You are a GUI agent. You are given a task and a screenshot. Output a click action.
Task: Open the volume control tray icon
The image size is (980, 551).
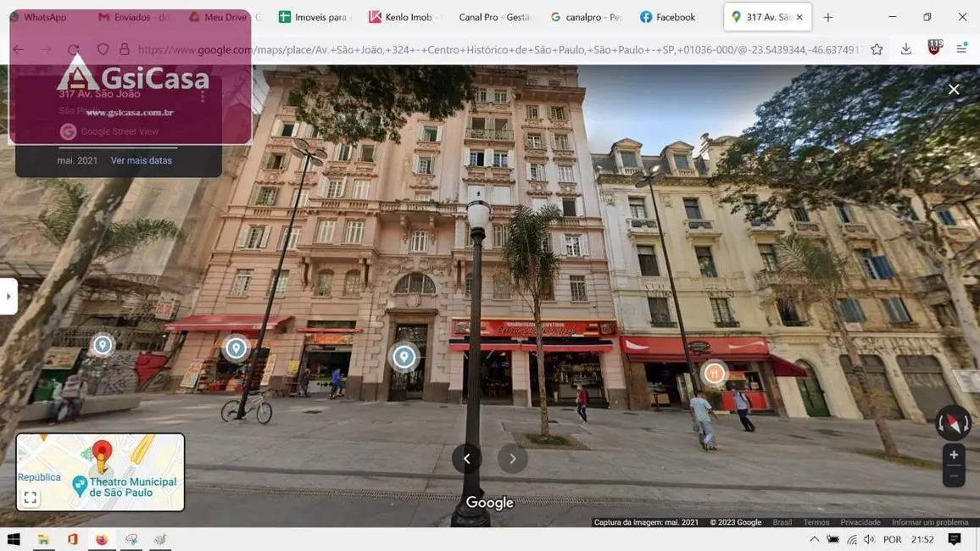[x=870, y=539]
